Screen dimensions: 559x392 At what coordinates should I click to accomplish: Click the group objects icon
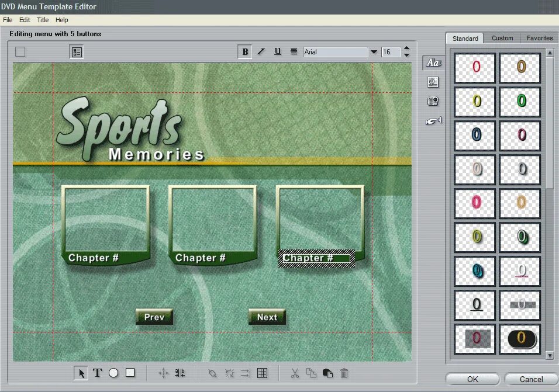point(212,373)
